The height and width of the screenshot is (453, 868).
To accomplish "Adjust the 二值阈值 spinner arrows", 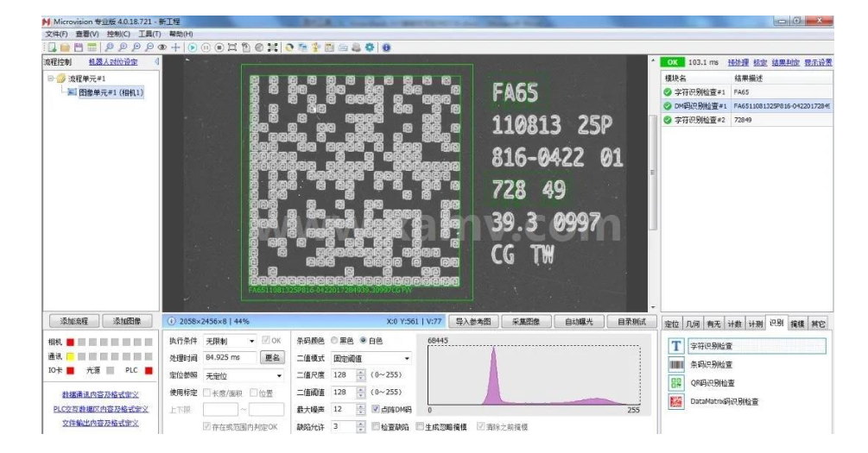I will tap(361, 392).
